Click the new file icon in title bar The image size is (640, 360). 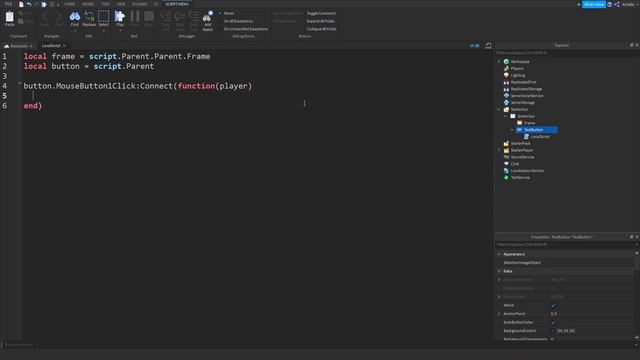coord(21,4)
